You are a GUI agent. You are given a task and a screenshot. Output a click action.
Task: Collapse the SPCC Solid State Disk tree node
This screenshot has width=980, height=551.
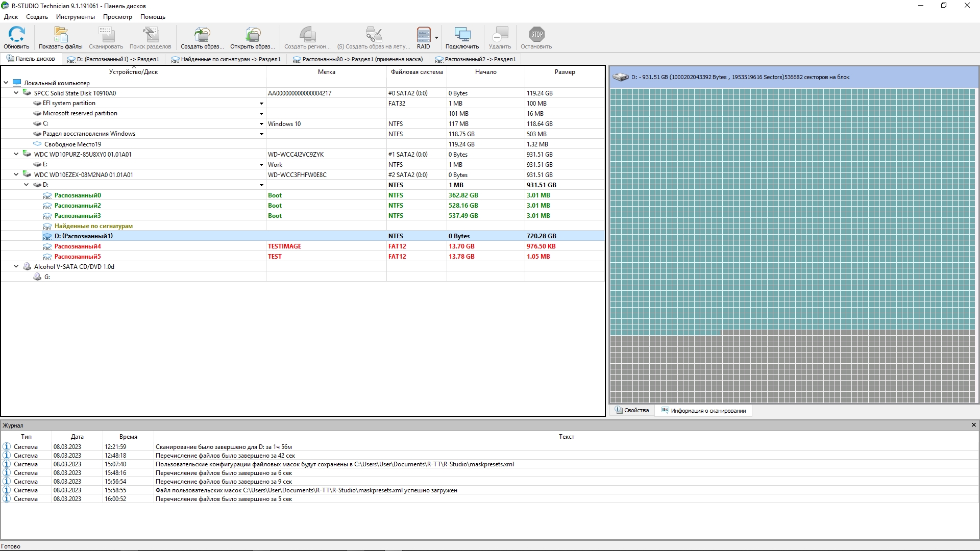click(16, 93)
